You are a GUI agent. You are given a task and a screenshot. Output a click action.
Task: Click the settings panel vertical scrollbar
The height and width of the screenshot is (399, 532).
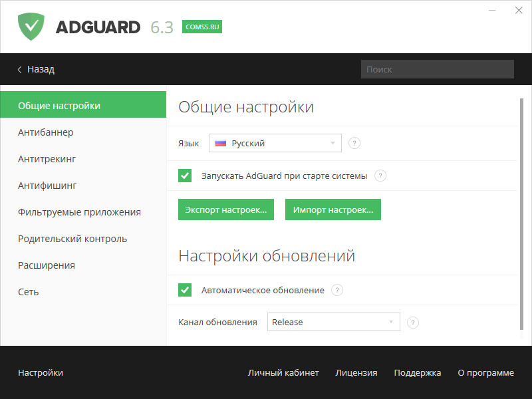521,213
